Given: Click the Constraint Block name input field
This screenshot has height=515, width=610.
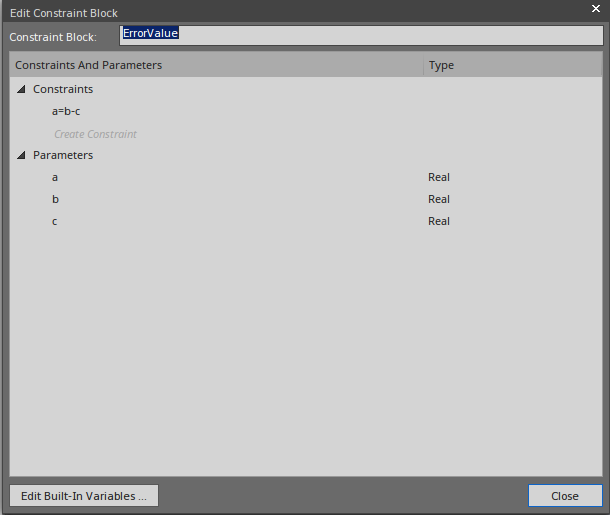Looking at the screenshot, I should pos(361,35).
